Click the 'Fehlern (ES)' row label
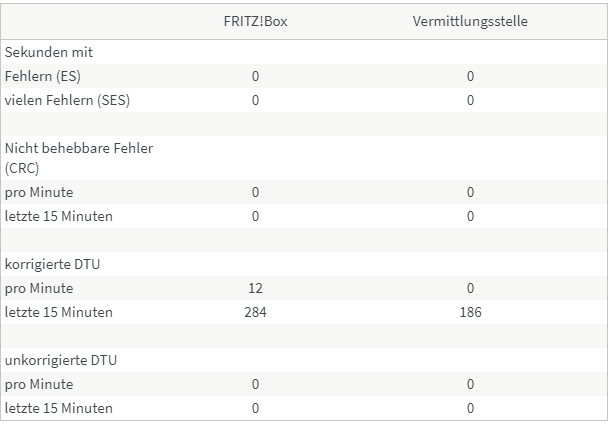608x424 pixels. (x=45, y=76)
